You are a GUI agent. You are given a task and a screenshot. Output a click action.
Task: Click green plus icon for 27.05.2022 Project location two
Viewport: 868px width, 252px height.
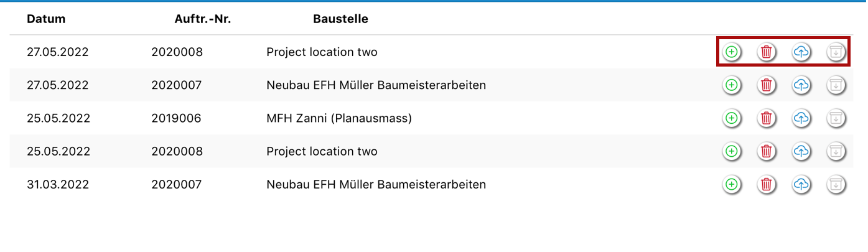click(x=732, y=52)
